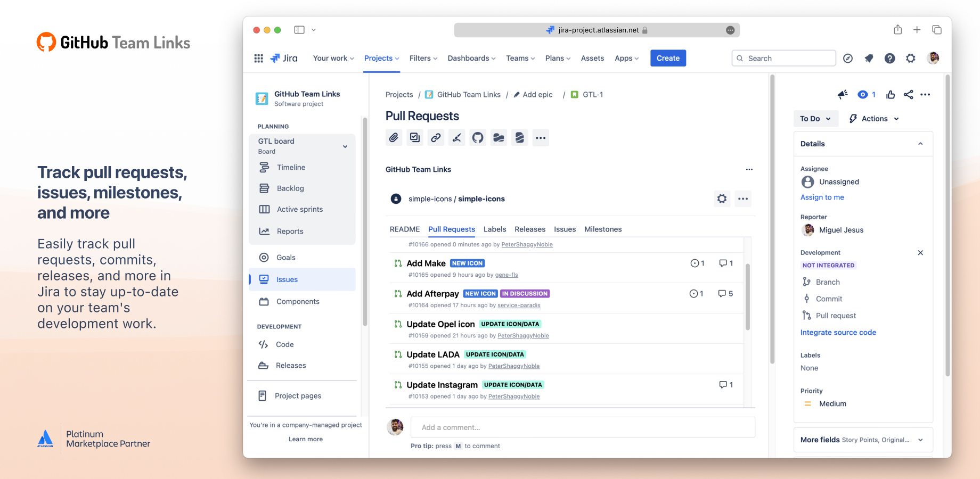Open Projects dropdown menu
The image size is (980, 479).
382,59
